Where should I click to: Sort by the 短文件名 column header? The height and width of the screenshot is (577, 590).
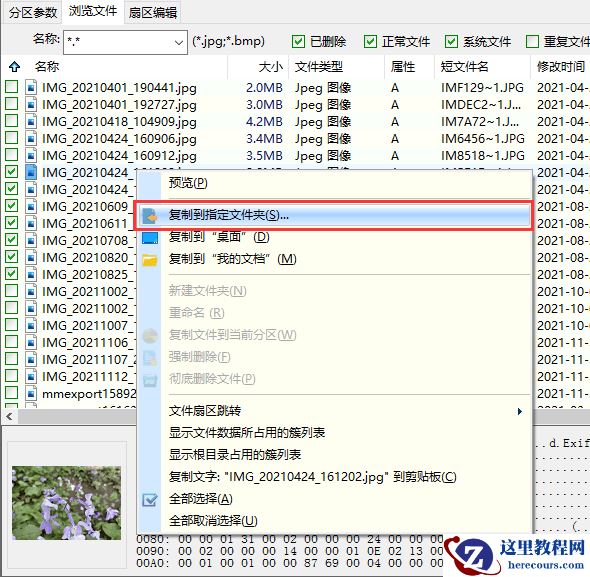point(464,67)
